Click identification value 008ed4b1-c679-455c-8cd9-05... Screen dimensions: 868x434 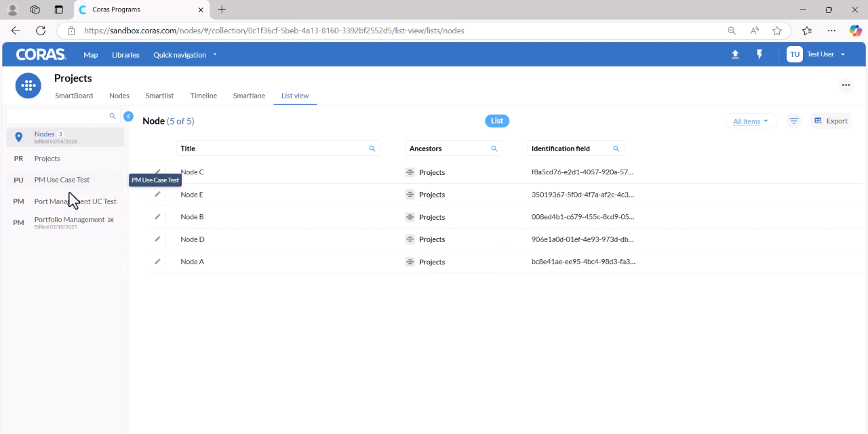(x=583, y=217)
